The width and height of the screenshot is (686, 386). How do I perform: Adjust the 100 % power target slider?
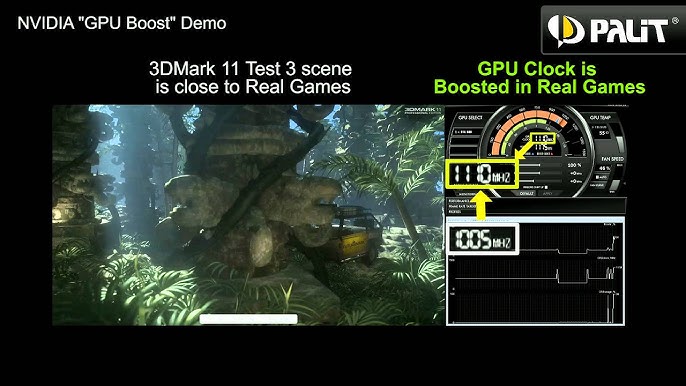tap(540, 165)
